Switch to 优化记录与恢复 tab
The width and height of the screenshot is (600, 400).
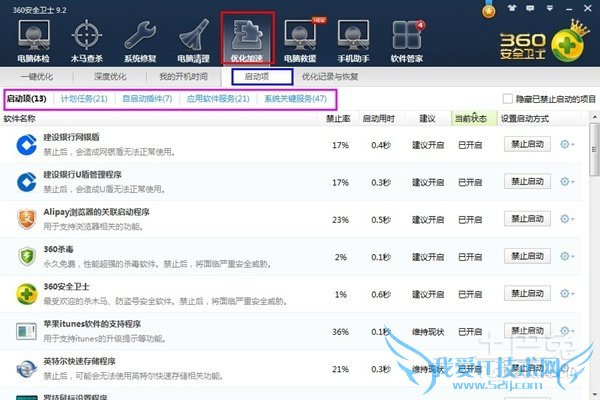click(x=330, y=77)
